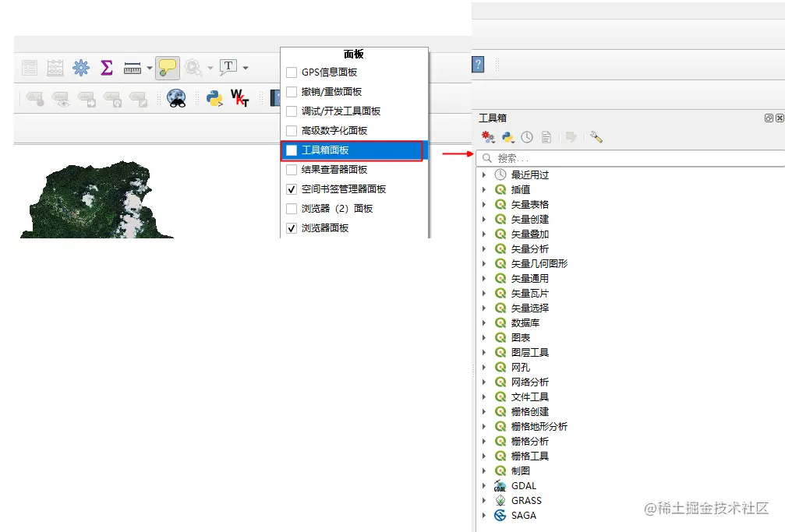Expand the 矢量表格 group
The image size is (785, 532).
click(483, 204)
